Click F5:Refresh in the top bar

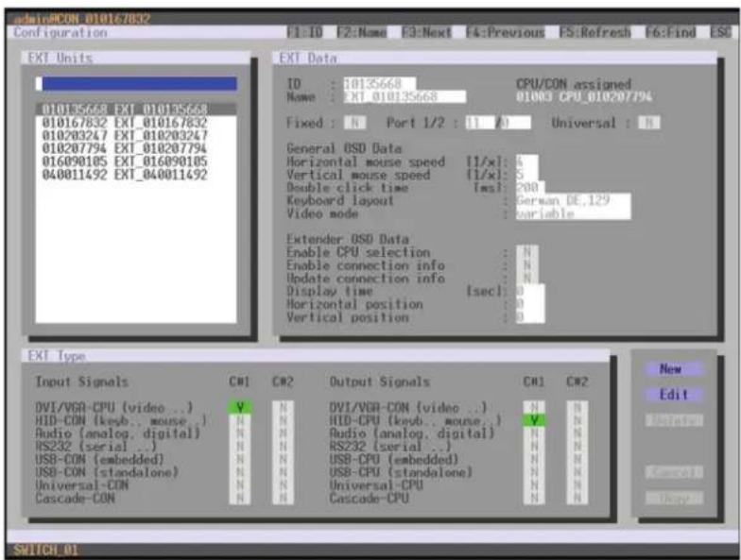[x=595, y=32]
